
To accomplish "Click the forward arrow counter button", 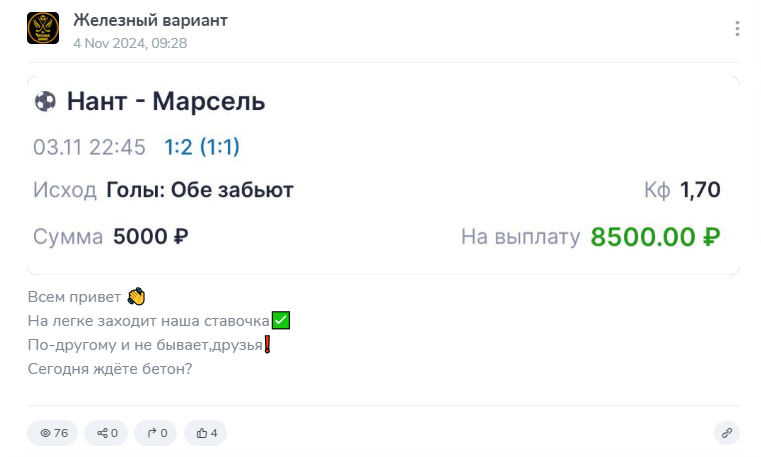I will pos(156,433).
